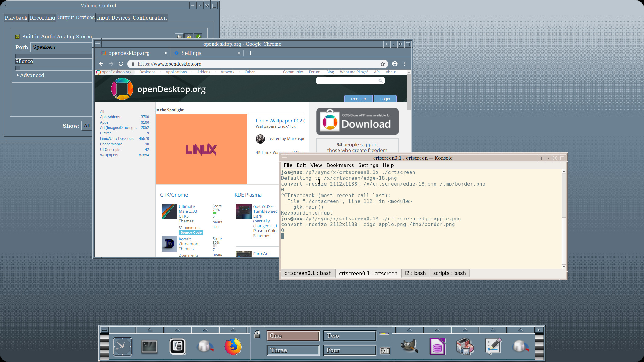The width and height of the screenshot is (644, 362).
Task: Open a new Chrome tab
Action: (x=250, y=53)
